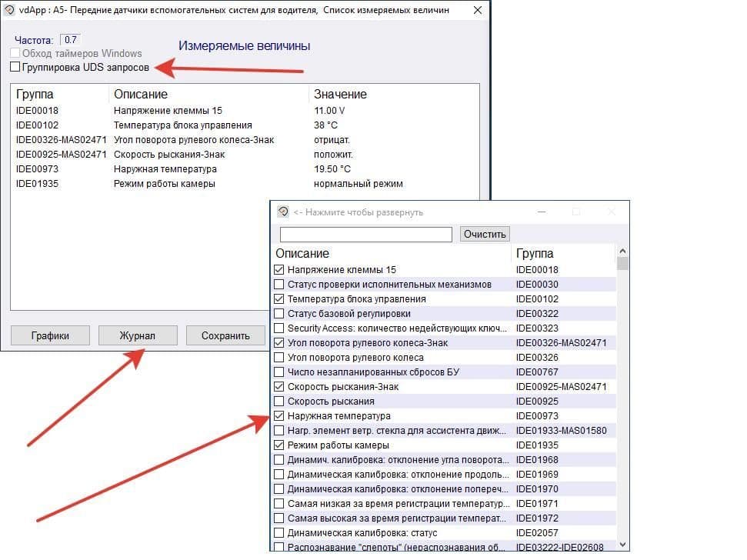Click the 'Значение' column header
Screen dimensions: 747x560
pos(340,95)
